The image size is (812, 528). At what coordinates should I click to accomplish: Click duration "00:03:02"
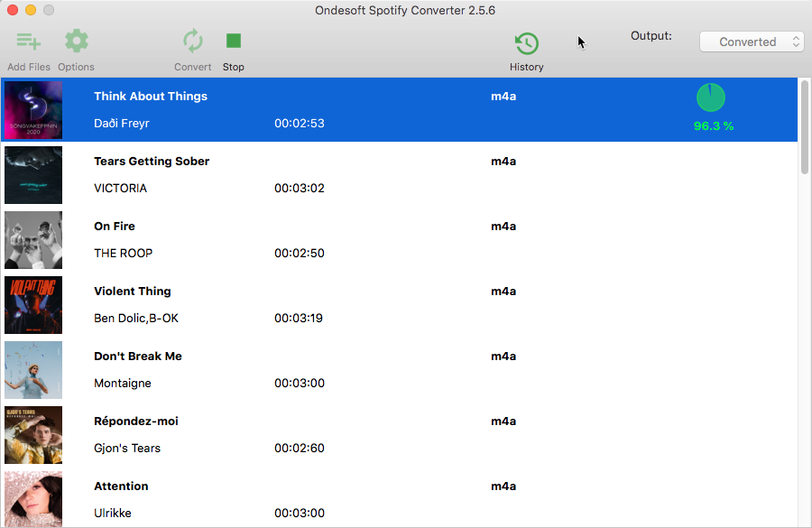point(300,188)
